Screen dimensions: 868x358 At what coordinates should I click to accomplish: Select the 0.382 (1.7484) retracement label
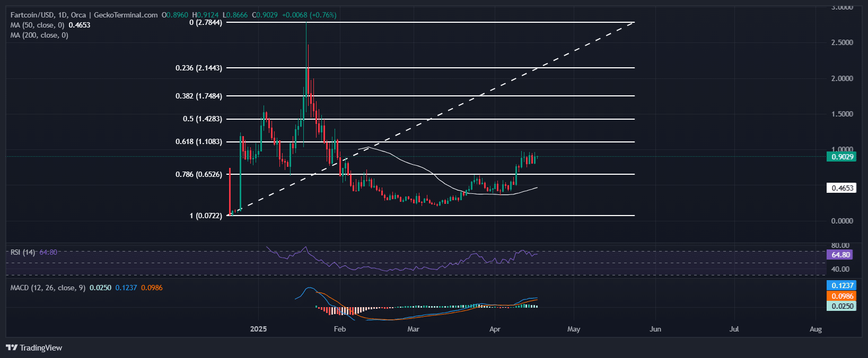[199, 96]
